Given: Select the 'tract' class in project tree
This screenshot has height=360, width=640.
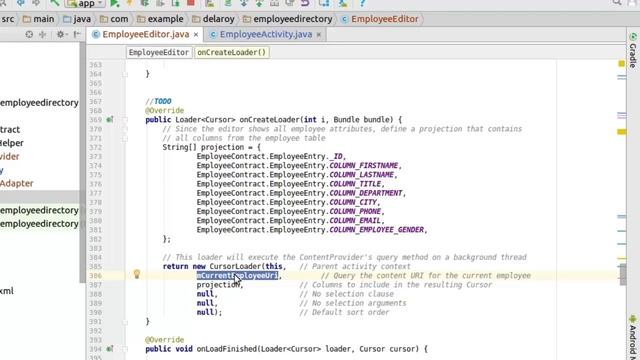Looking at the screenshot, I should pyautogui.click(x=10, y=129).
